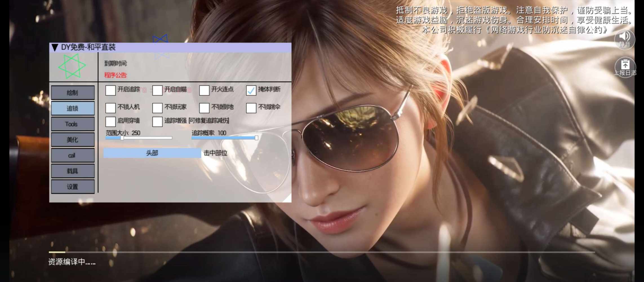Uncheck the 掩体判断 checkbox
This screenshot has width=644, height=282.
(x=251, y=90)
